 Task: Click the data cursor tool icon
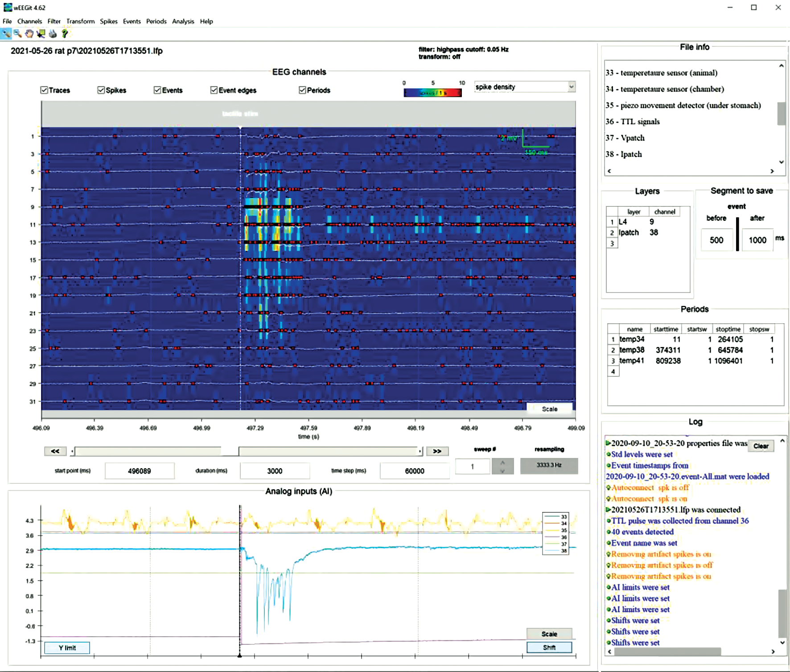[x=41, y=33]
